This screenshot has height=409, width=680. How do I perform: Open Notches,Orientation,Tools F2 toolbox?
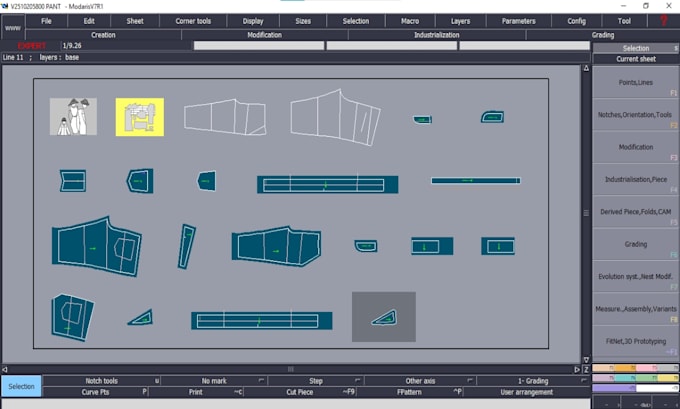(x=636, y=115)
